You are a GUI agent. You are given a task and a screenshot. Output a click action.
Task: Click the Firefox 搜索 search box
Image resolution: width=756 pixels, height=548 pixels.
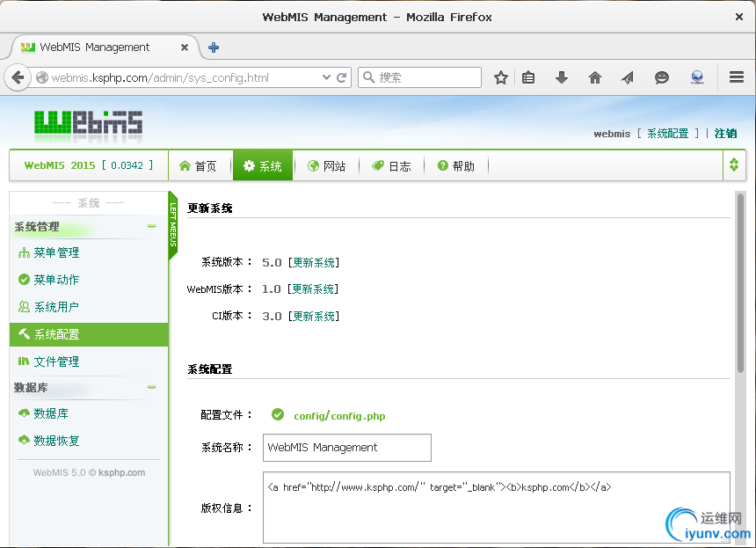pyautogui.click(x=419, y=77)
